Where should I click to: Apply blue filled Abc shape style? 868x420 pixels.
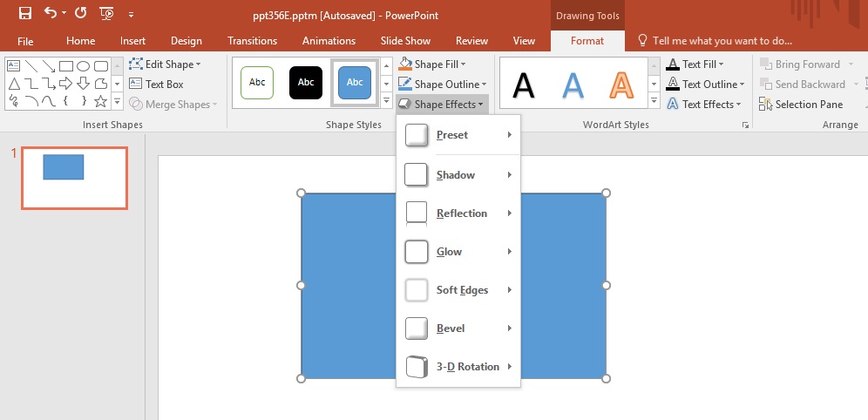pyautogui.click(x=355, y=83)
